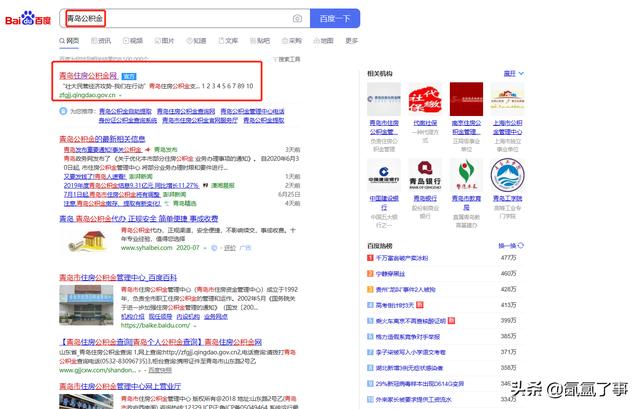Click the 青岛银行 logo
The width and height of the screenshot is (640, 409).
click(x=425, y=175)
